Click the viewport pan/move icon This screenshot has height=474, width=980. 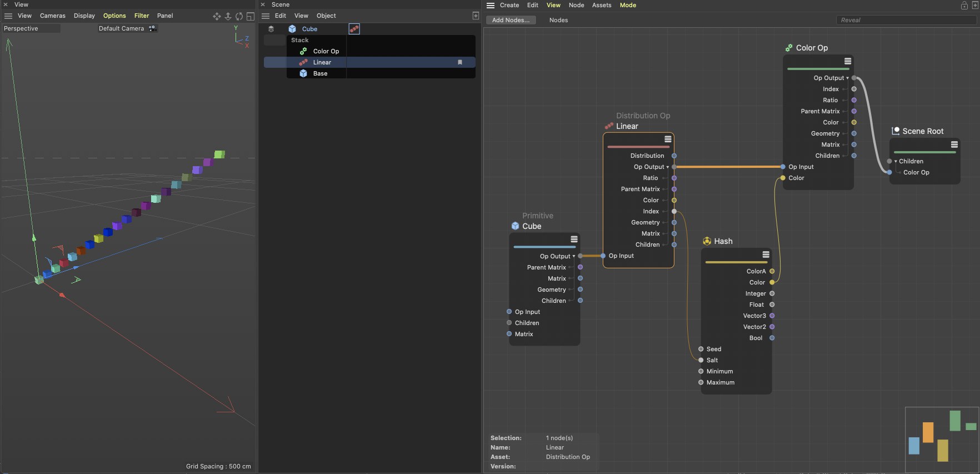pos(217,16)
